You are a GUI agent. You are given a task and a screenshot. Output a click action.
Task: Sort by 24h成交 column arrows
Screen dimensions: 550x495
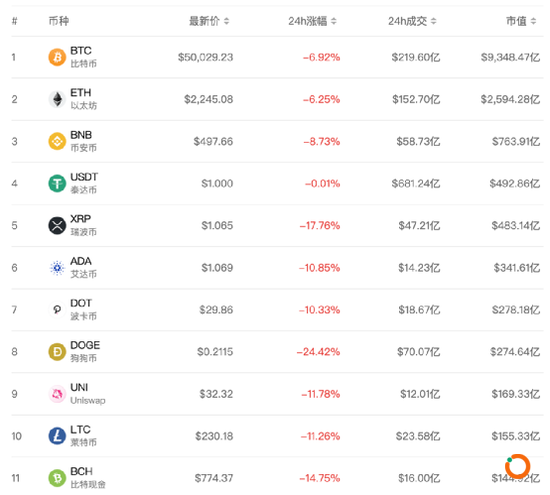[x=434, y=21]
